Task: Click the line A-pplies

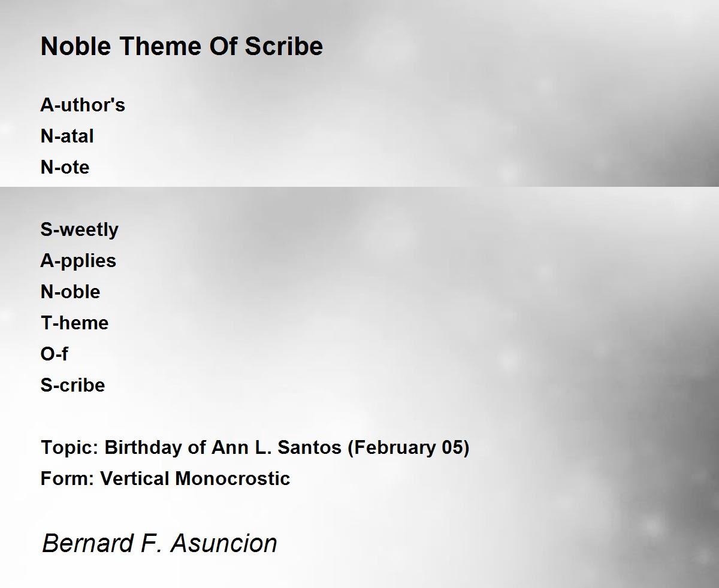Action: click(x=78, y=260)
